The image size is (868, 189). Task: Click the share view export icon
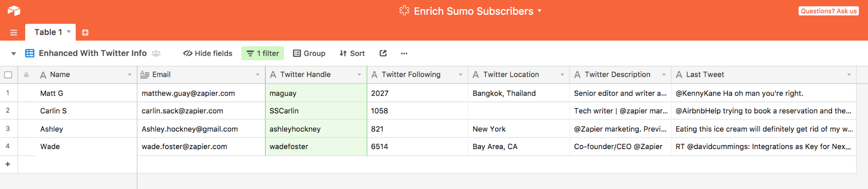(x=383, y=53)
